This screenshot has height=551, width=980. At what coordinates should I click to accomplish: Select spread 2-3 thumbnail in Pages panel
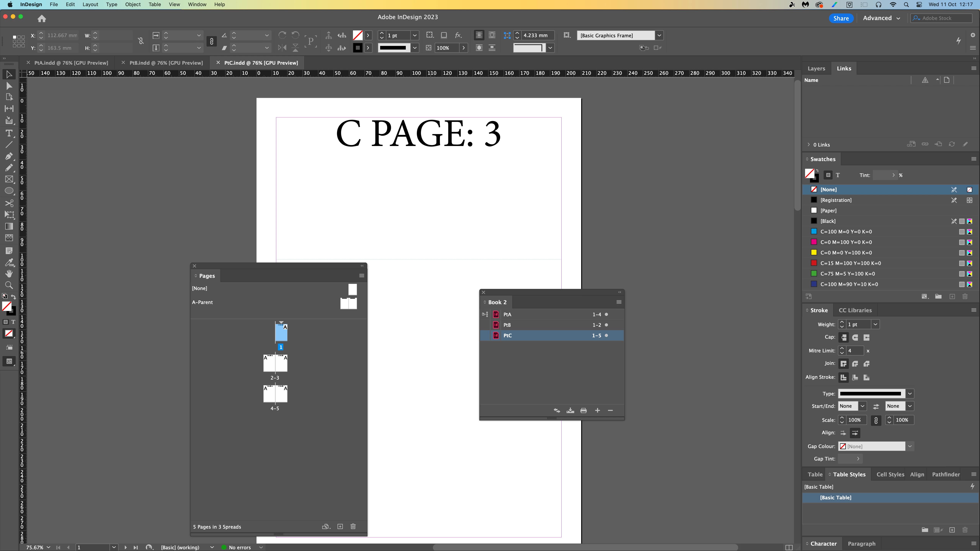pyautogui.click(x=275, y=364)
